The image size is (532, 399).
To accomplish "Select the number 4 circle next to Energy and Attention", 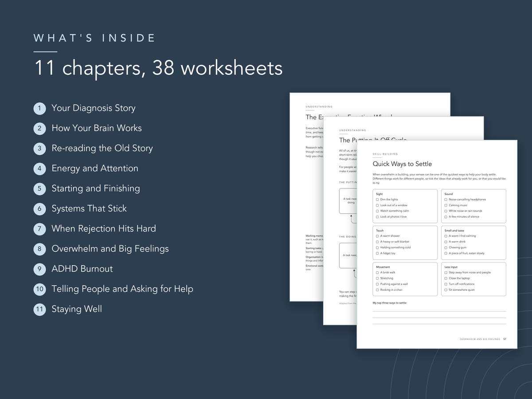I will pos(39,168).
